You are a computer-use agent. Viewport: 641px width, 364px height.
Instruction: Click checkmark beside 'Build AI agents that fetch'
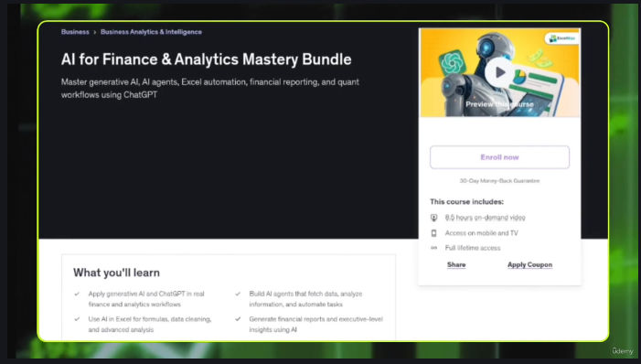(238, 294)
